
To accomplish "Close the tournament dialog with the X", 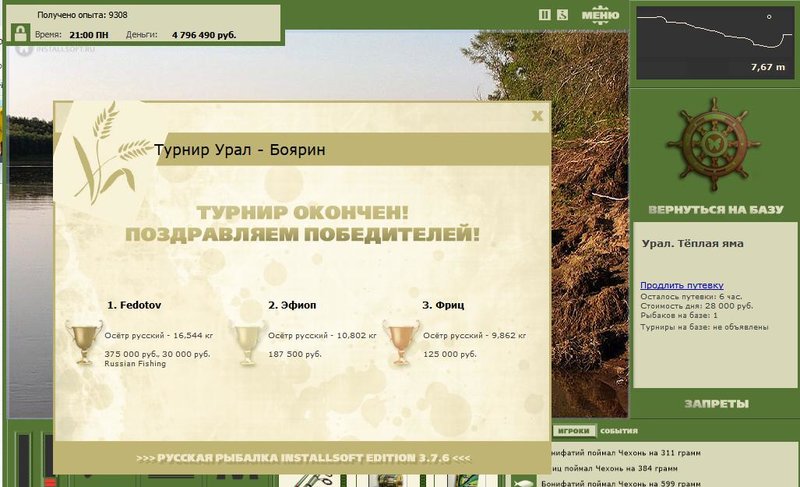I will pos(537,116).
